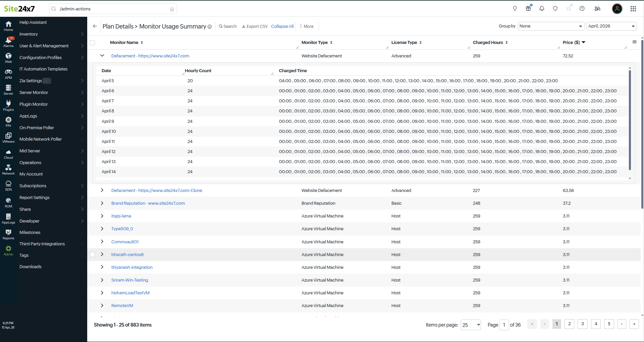Click the Collapse All link
The width and height of the screenshot is (644, 342).
pyautogui.click(x=282, y=27)
